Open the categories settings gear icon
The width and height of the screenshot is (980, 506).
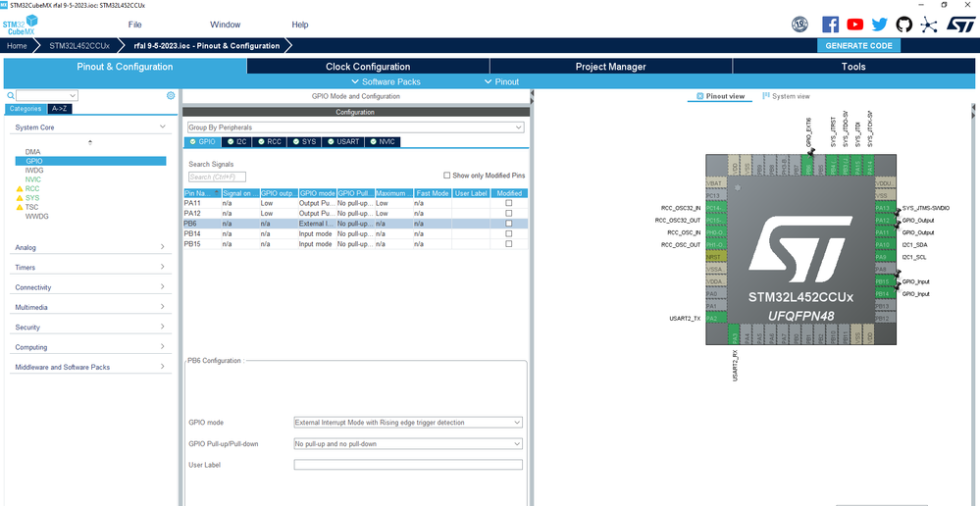coord(171,95)
